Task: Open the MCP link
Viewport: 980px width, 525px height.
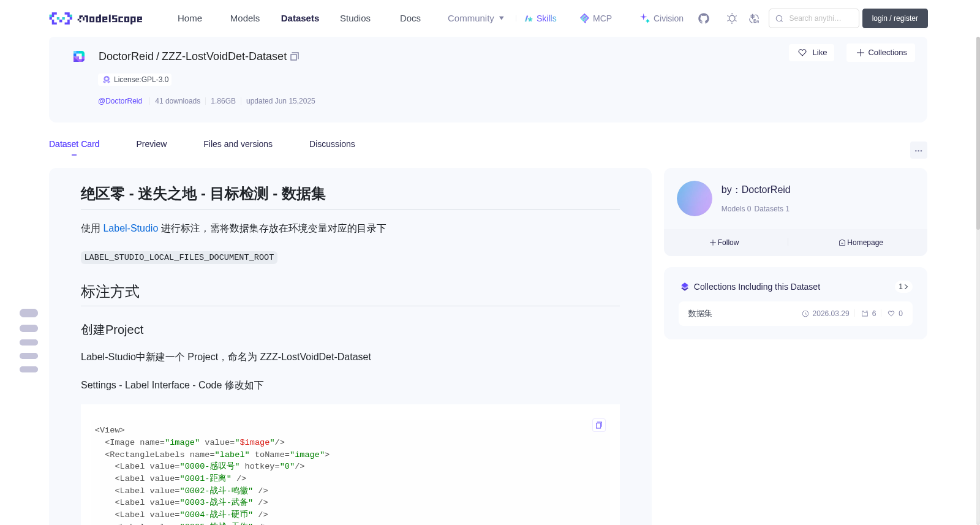Action: tap(596, 18)
